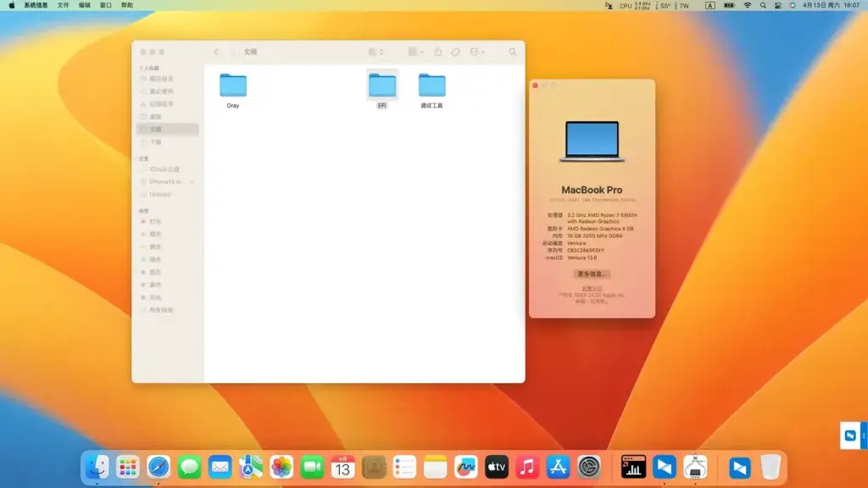Click the serial number C02CJ86SP3XY

coord(586,251)
